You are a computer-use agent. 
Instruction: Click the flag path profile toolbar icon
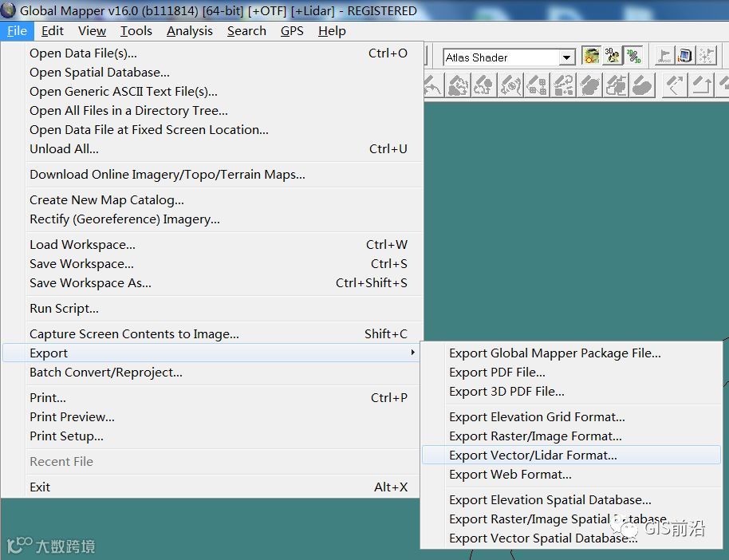[664, 57]
